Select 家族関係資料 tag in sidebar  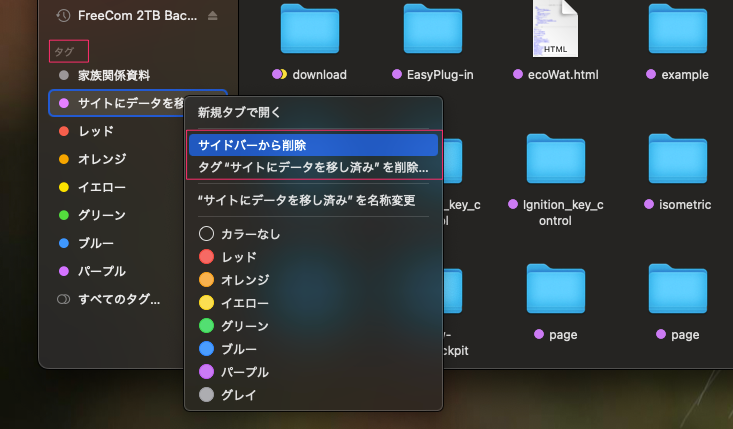[x=114, y=75]
